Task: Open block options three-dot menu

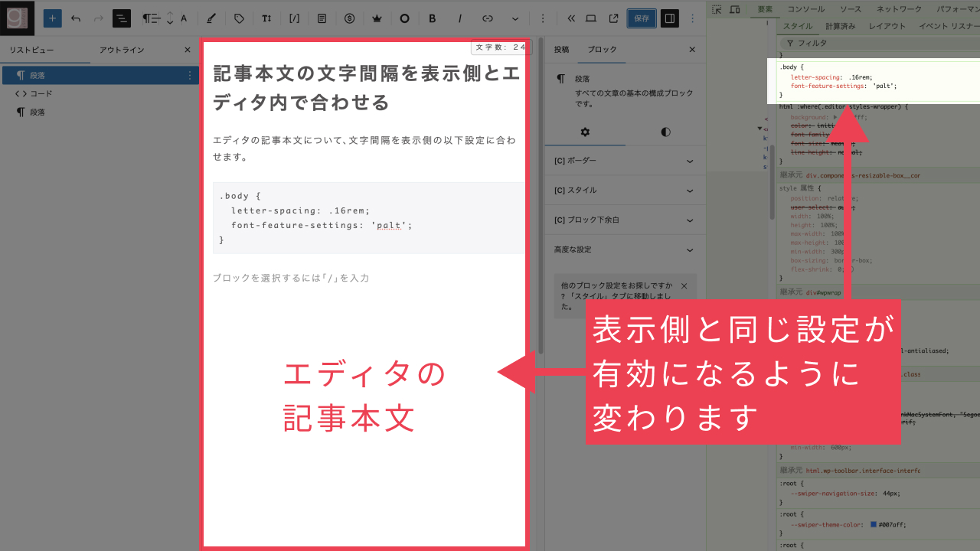Action: click(543, 18)
